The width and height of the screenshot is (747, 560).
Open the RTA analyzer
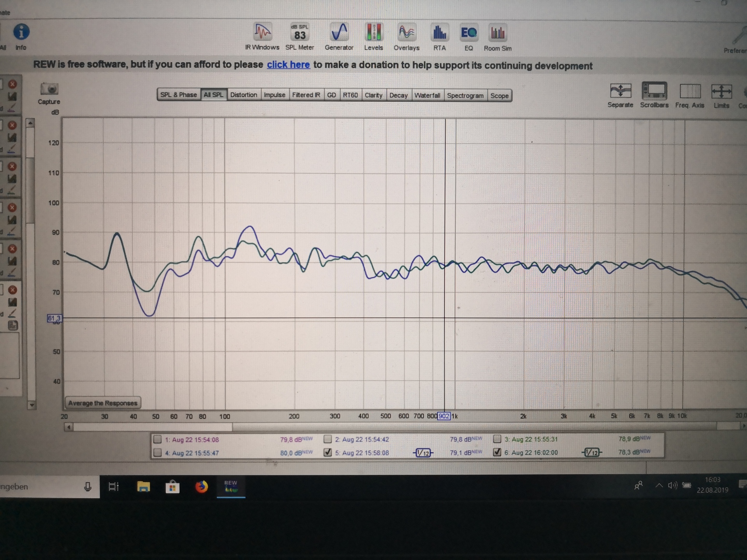440,37
